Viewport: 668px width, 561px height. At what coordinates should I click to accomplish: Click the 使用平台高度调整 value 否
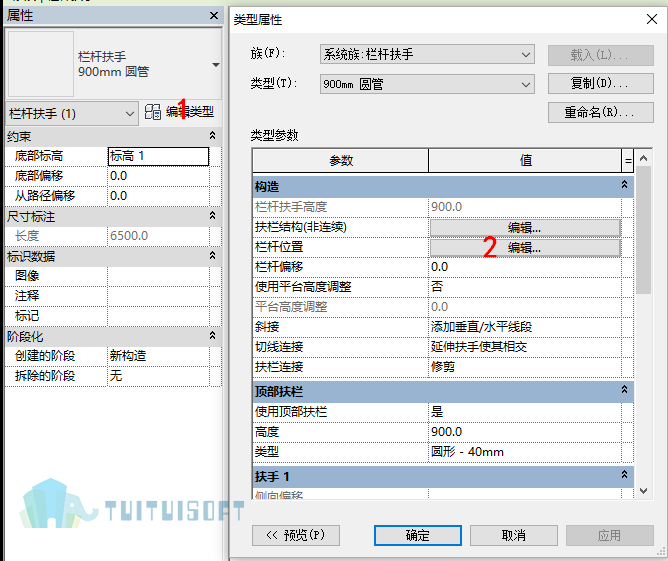click(525, 287)
